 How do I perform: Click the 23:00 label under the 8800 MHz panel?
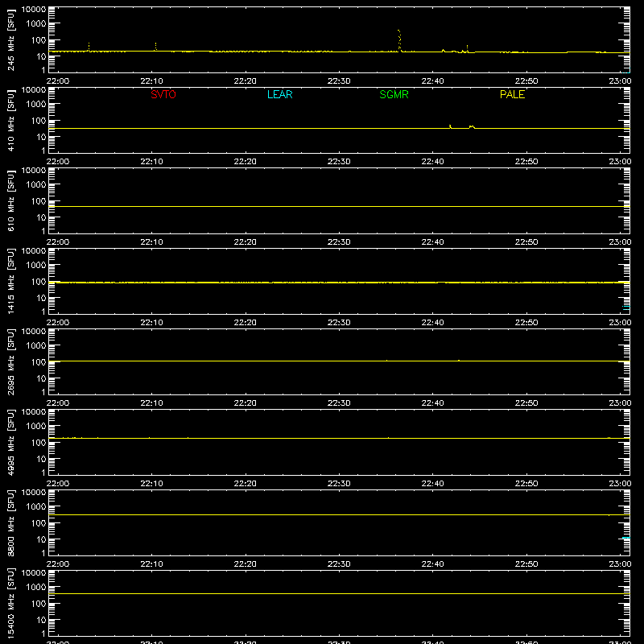point(620,564)
